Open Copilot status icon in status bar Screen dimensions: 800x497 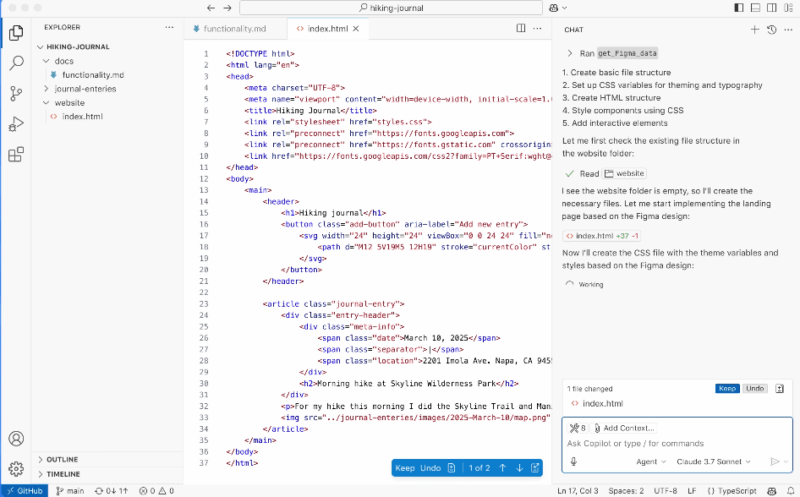tap(772, 491)
